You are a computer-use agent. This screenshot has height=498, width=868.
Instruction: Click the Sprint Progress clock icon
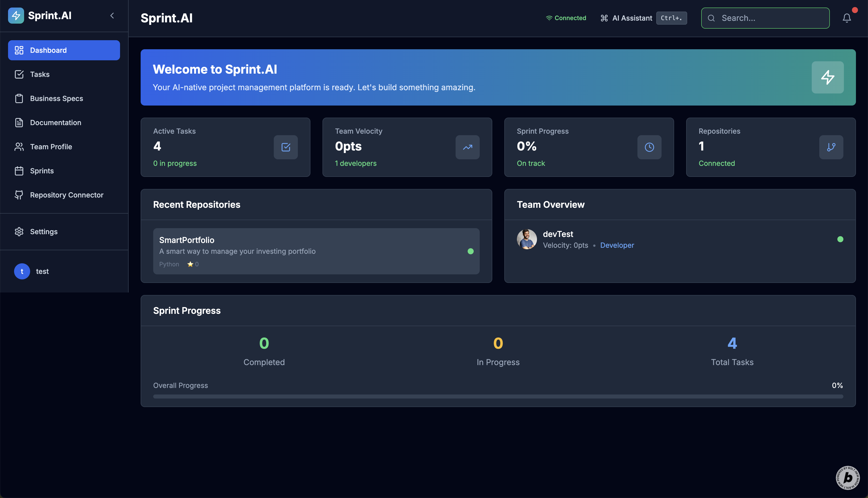point(649,147)
